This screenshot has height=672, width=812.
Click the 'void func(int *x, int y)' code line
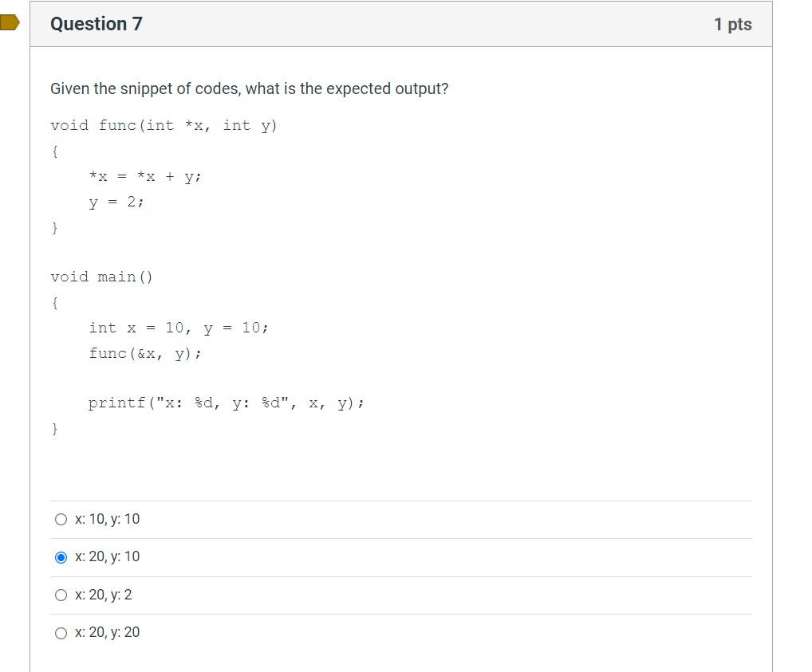pos(164,126)
